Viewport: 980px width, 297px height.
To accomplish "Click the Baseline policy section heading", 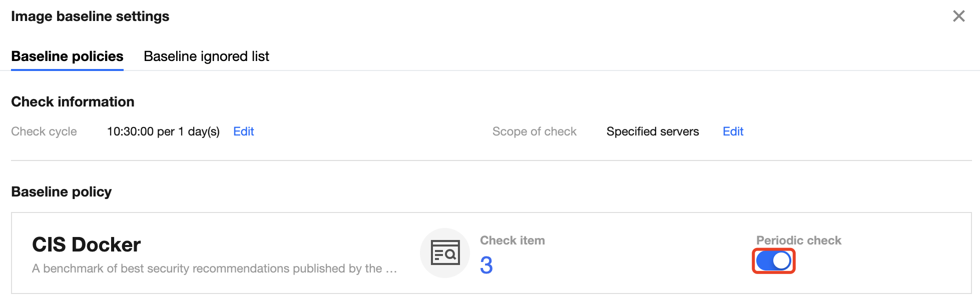I will point(61,192).
